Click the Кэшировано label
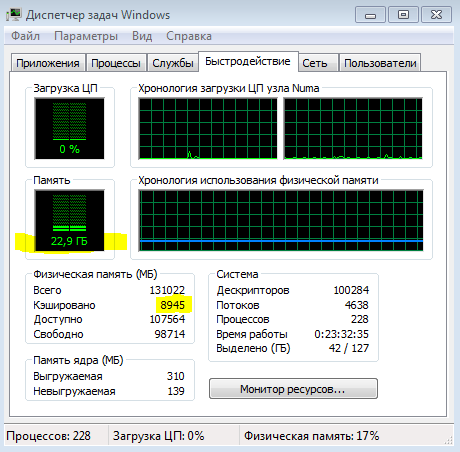Viewport: 460px width, 452px height. 64,305
